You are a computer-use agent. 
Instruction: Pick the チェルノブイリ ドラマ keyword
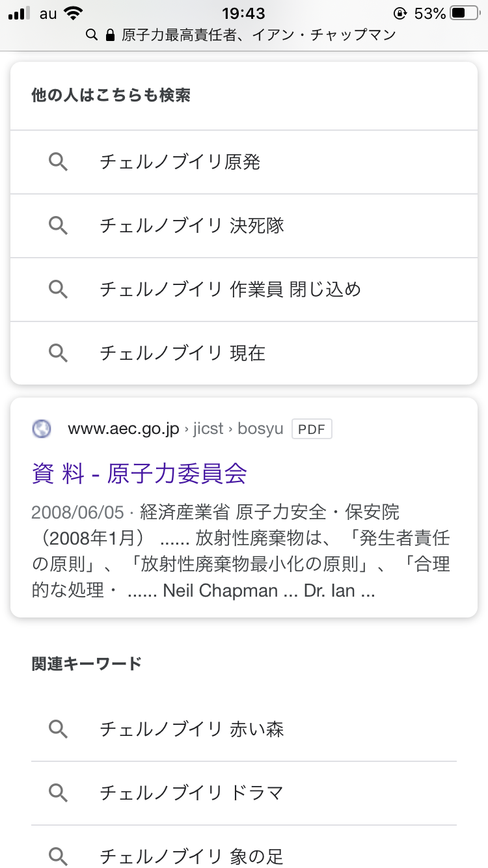pyautogui.click(x=192, y=793)
